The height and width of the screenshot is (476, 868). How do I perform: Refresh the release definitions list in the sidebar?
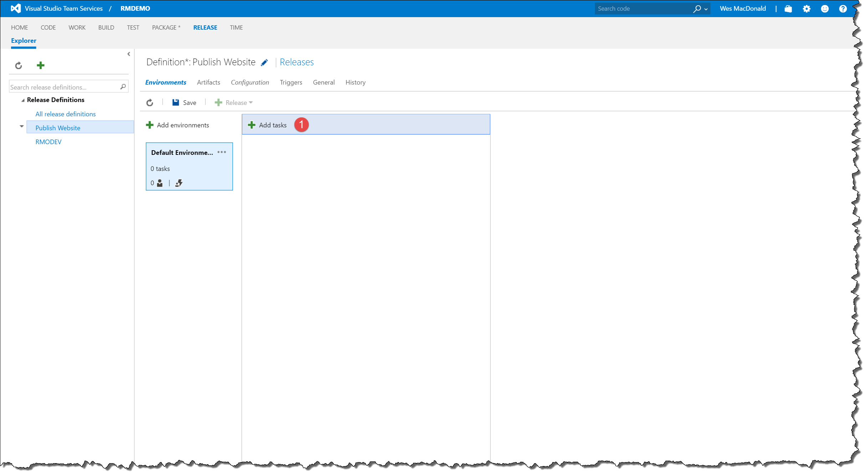19,66
